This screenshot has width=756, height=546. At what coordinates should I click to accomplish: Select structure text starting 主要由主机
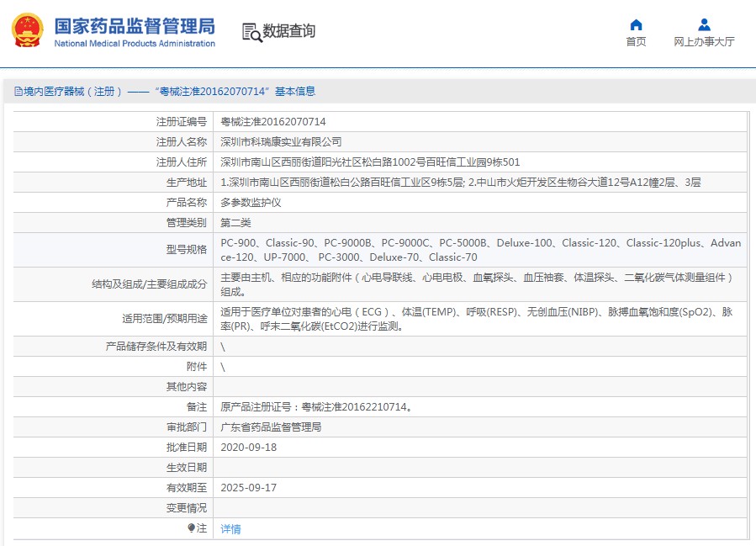click(x=477, y=284)
